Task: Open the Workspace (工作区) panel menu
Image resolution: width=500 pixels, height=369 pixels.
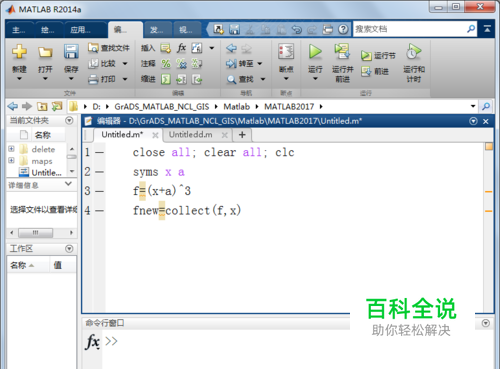Action: (x=69, y=249)
